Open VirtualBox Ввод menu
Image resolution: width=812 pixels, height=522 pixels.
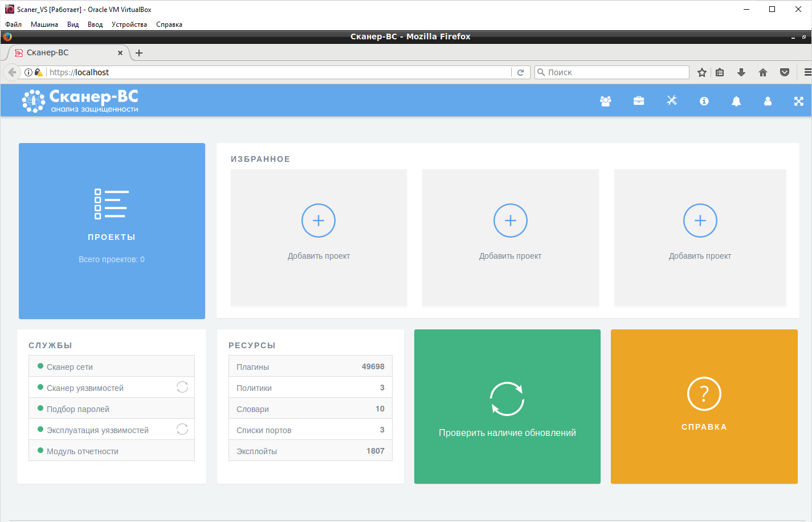[x=95, y=25]
